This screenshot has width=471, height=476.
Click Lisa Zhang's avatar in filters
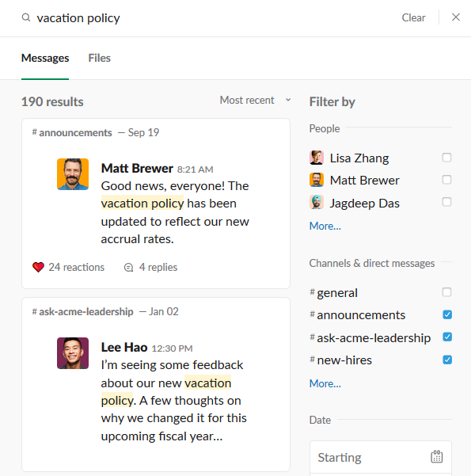[x=317, y=158]
